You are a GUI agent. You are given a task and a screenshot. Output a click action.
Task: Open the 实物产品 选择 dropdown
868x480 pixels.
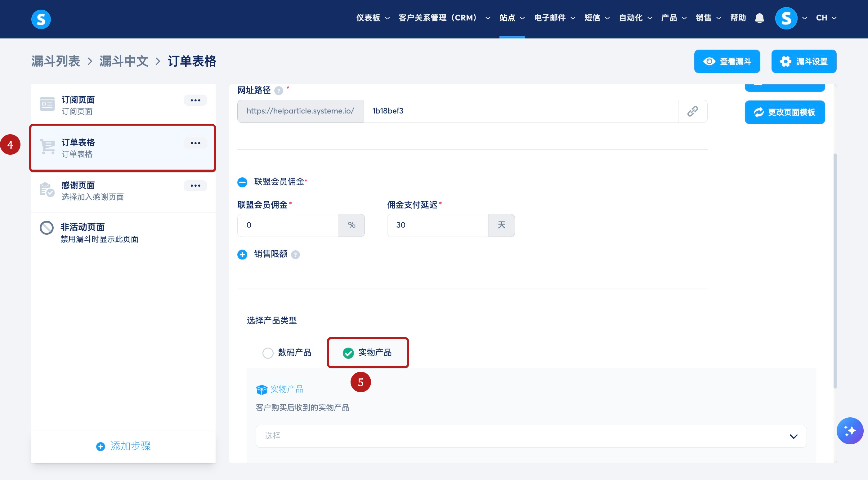pos(531,436)
